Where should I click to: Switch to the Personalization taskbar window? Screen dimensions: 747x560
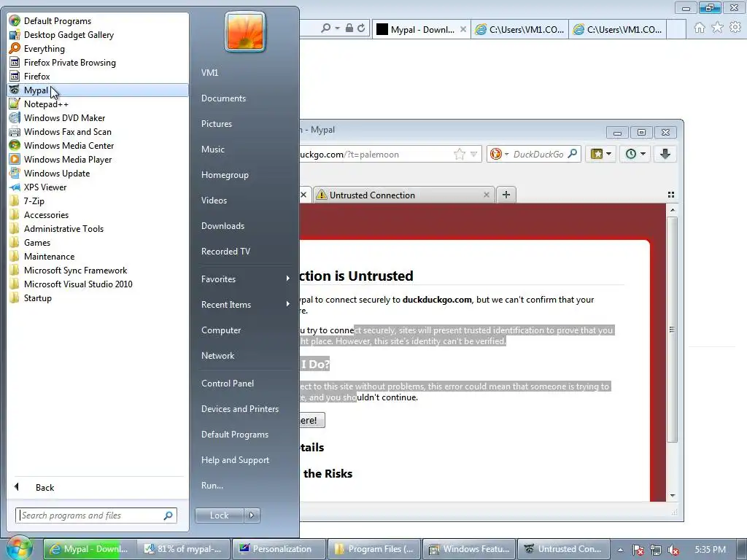coord(279,548)
